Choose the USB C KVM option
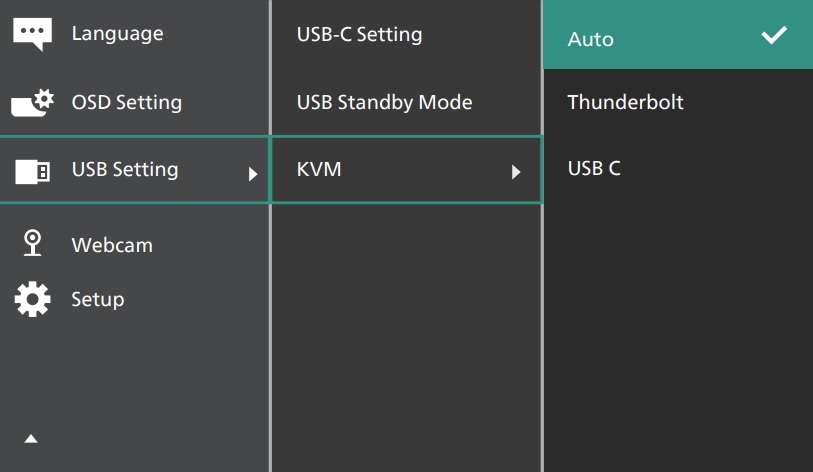 tap(594, 168)
